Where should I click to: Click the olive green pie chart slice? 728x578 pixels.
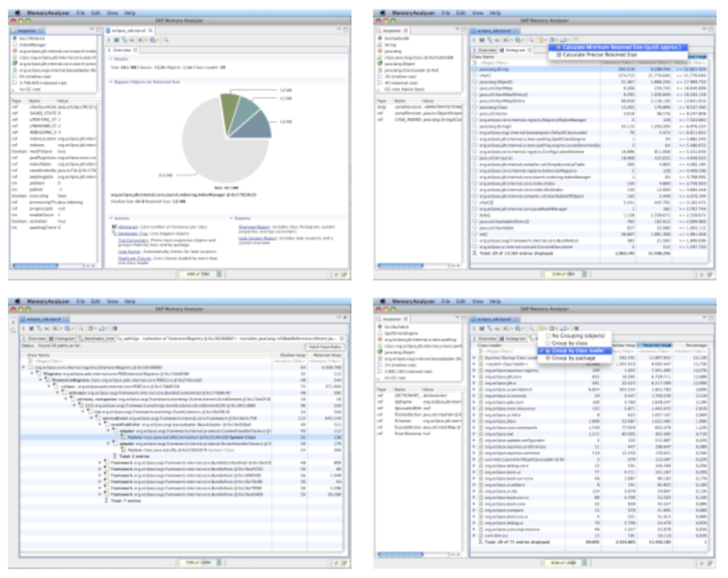tap(229, 113)
